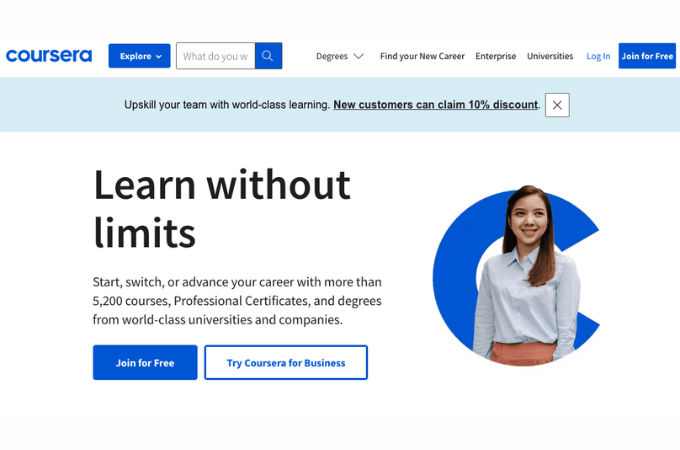Click the paragraph mentioning '5,200 courses'
Screen dimensions: 680x450
[x=237, y=301]
